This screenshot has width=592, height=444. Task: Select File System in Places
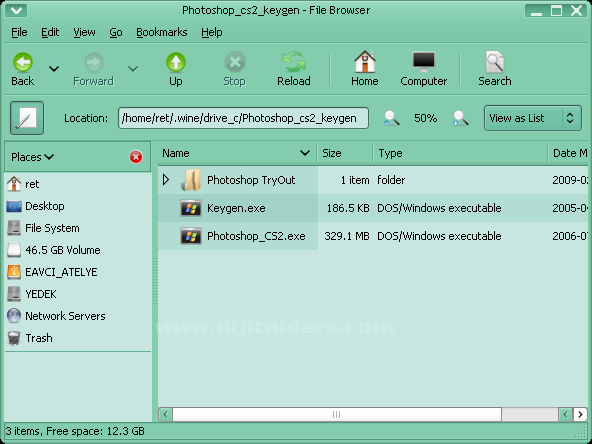(x=78, y=228)
